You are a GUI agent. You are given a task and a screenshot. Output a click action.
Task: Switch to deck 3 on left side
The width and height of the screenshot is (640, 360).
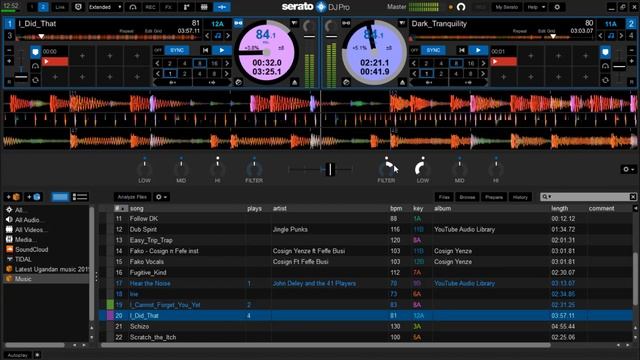(x=9, y=36)
